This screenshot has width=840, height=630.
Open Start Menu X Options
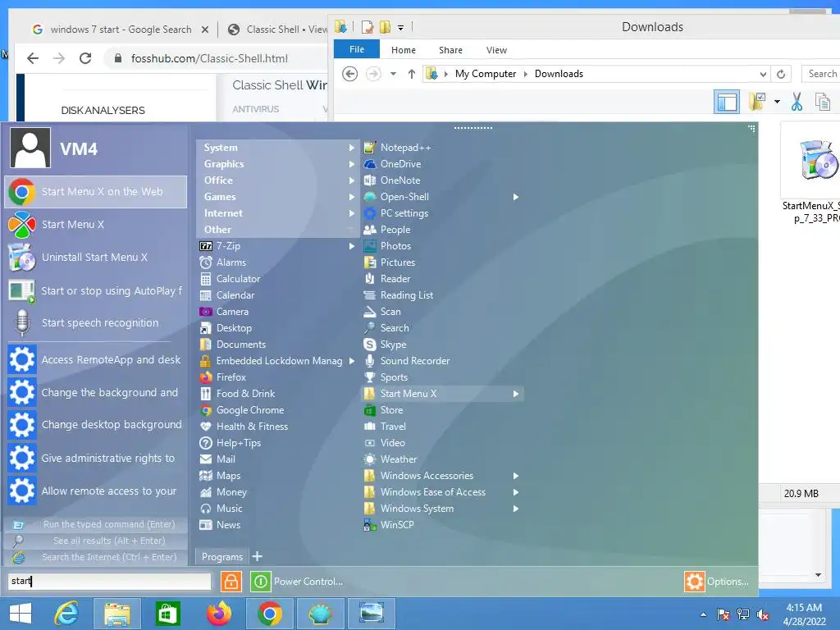(717, 582)
